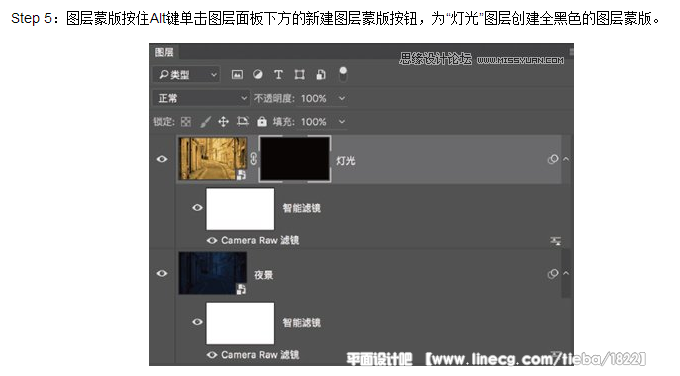This screenshot has width=680, height=376.
Task: Click the mask link chain on 灯光 layer
Action: 253,159
